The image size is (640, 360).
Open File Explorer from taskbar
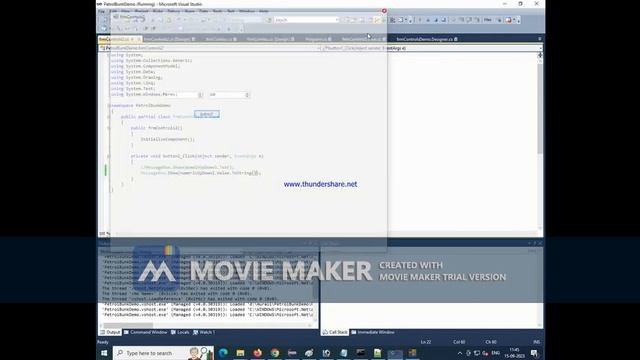click(240, 353)
